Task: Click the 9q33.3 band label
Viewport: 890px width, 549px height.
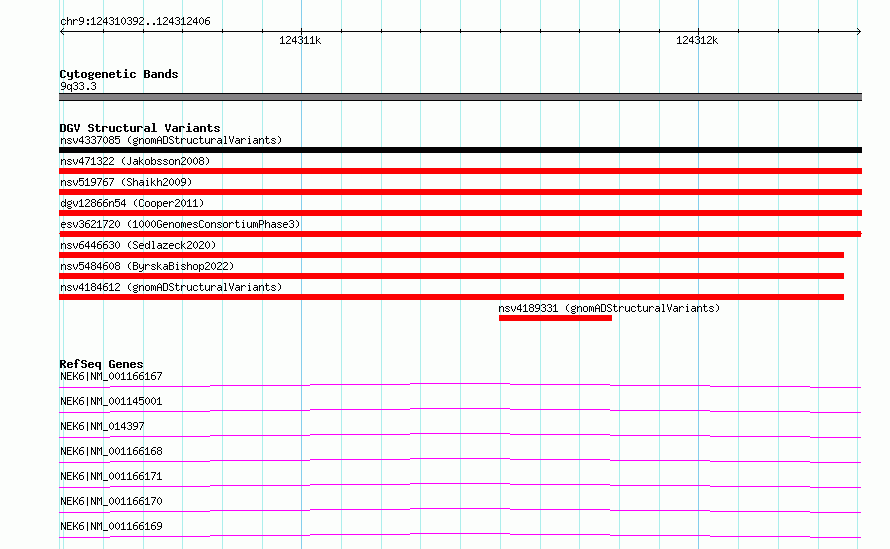Action: (78, 86)
